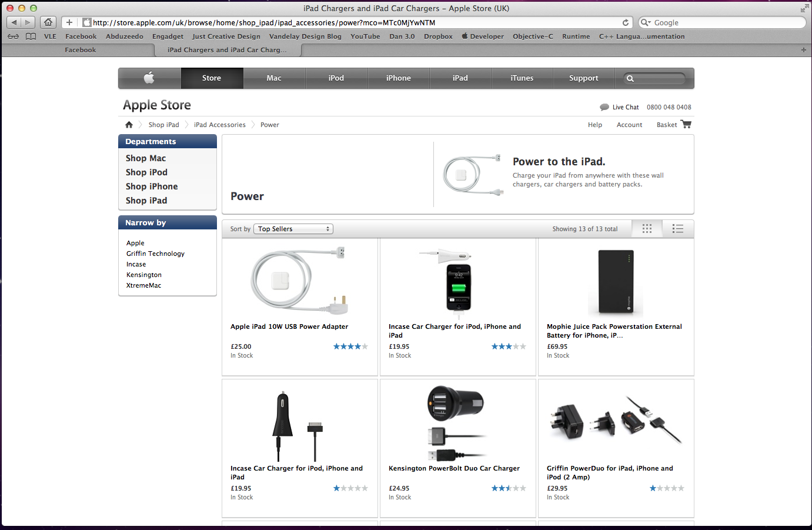
Task: Click the Safari home button
Action: tap(48, 22)
